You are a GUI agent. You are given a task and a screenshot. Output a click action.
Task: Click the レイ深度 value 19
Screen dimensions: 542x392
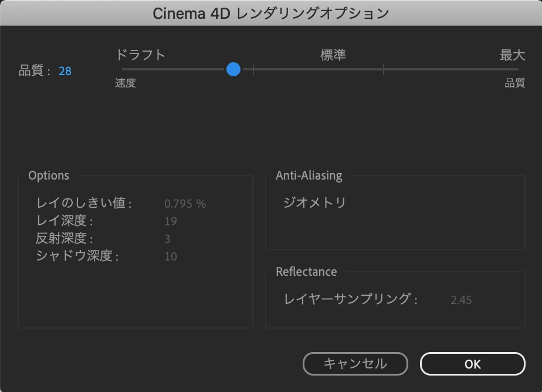[171, 221]
